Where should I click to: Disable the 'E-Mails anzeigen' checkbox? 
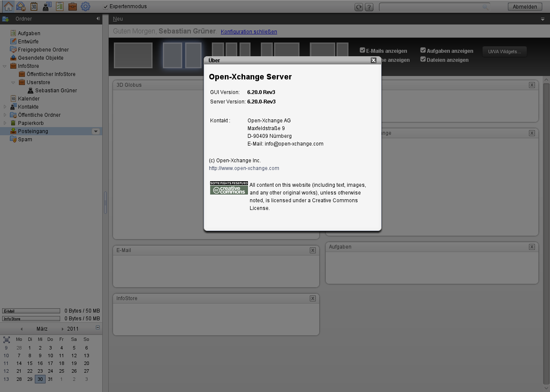(362, 50)
